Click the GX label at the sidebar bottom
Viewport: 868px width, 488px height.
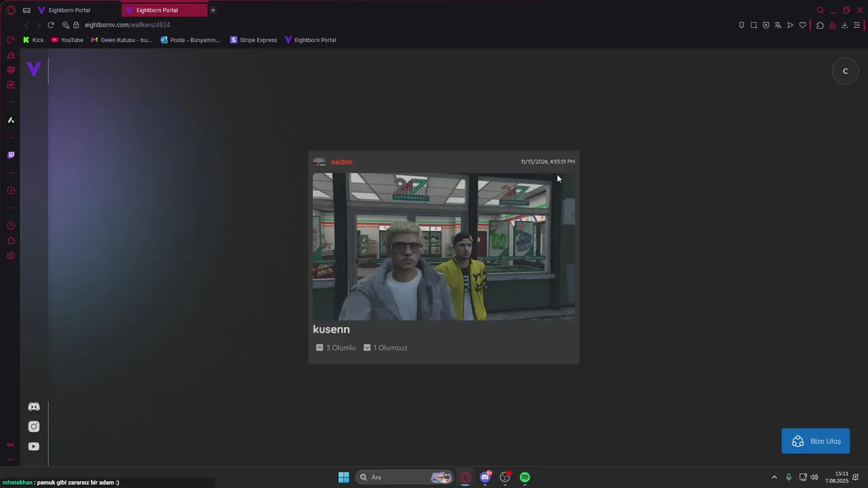[10, 445]
